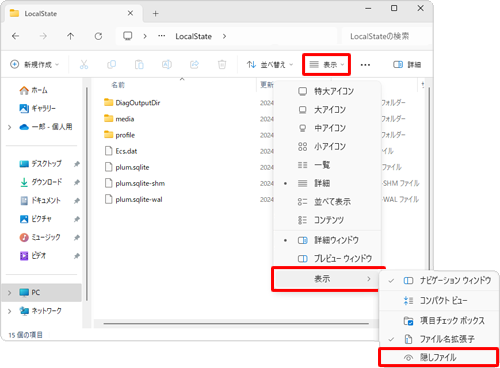Toggle ナビゲーション ウィンドウ option

439,281
